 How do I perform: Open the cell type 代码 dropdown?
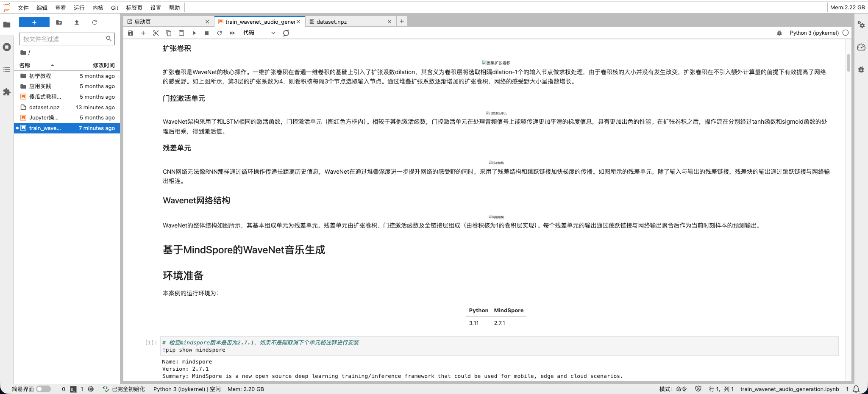(259, 33)
